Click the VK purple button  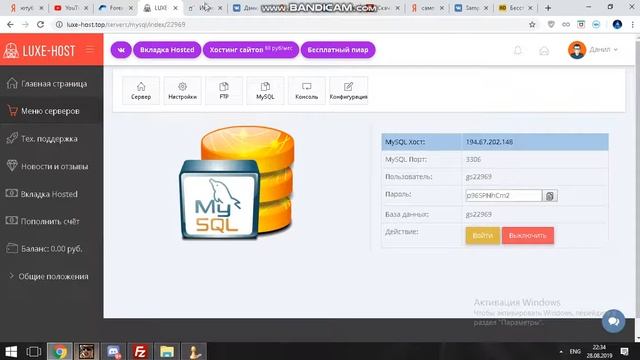[121, 50]
